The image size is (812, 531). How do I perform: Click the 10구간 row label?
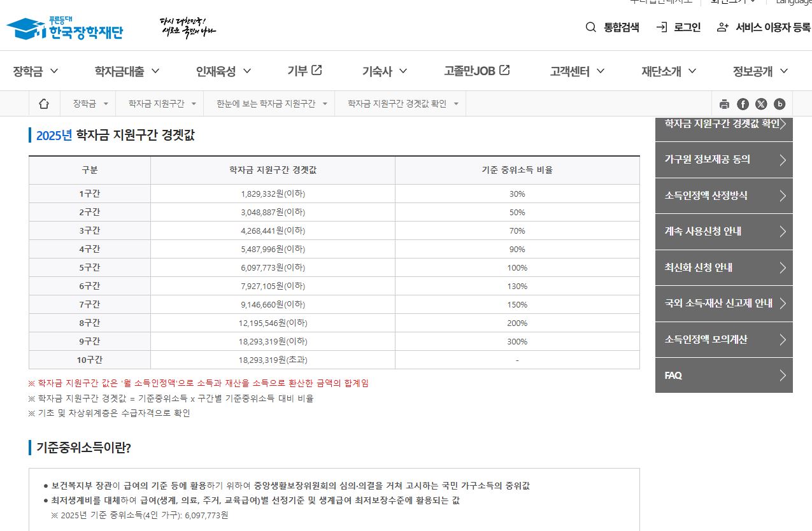tap(90, 360)
